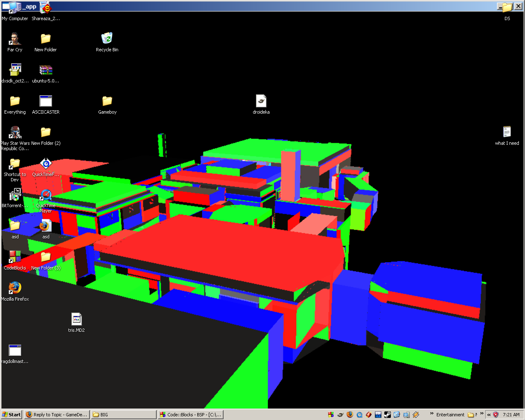Viewport: 525px width, 420px height.
Task: Select the asd Firefox document icon
Action: 46,229
